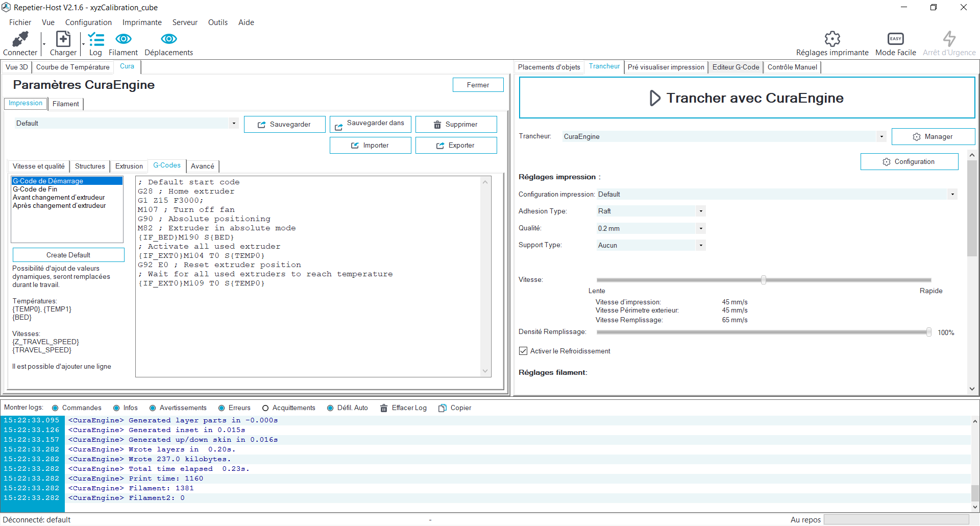
Task: Open Réglages imprimante gear icon
Action: pos(832,39)
